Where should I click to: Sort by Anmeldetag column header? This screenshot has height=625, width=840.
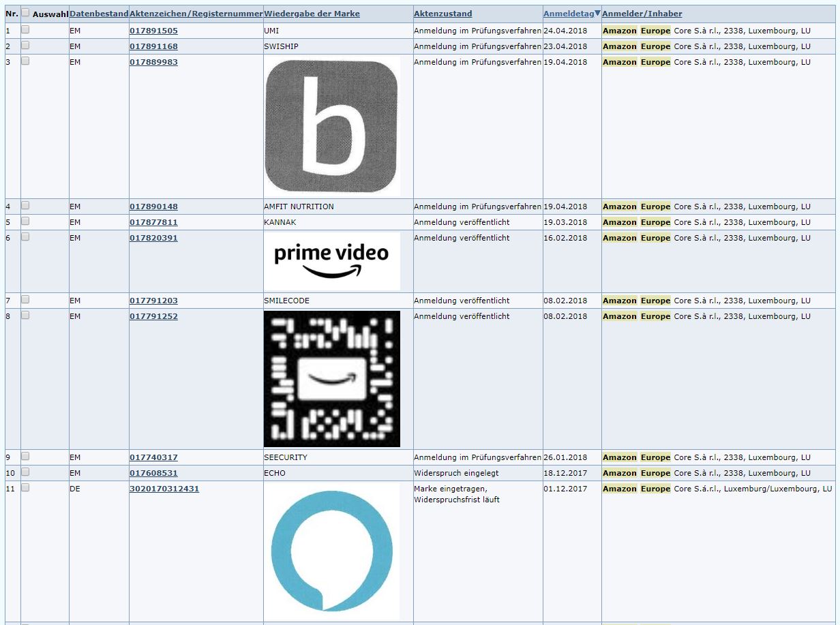(x=569, y=14)
